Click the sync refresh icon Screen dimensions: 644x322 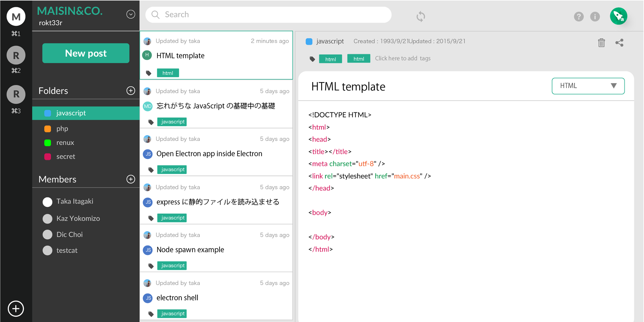(420, 16)
